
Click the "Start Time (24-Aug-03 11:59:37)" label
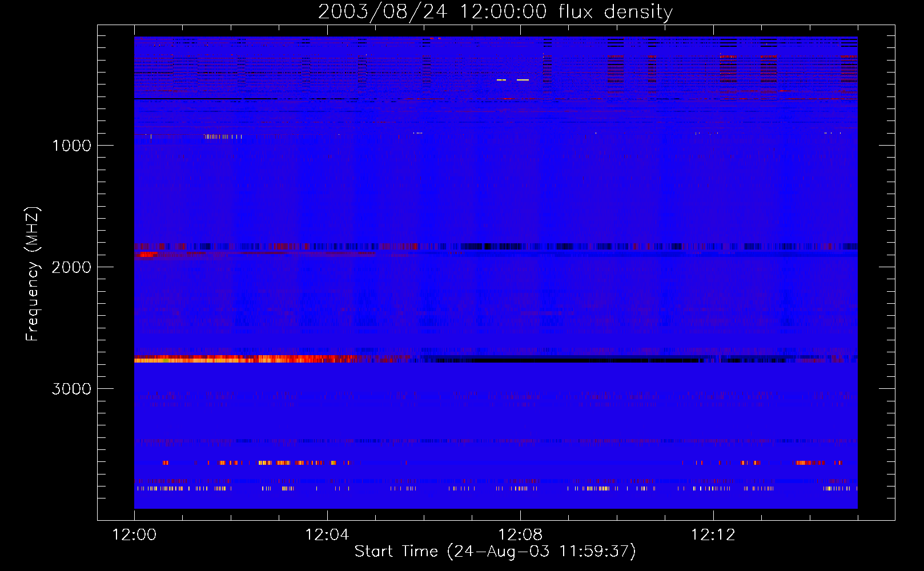click(495, 552)
